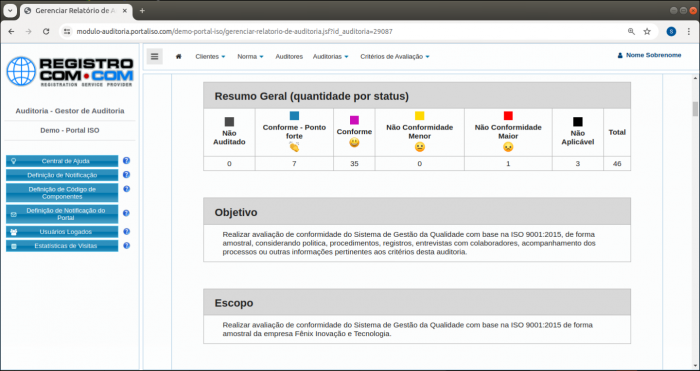700x371 pixels.
Task: Click help icon beside Definição de Notificação
Action: point(126,175)
